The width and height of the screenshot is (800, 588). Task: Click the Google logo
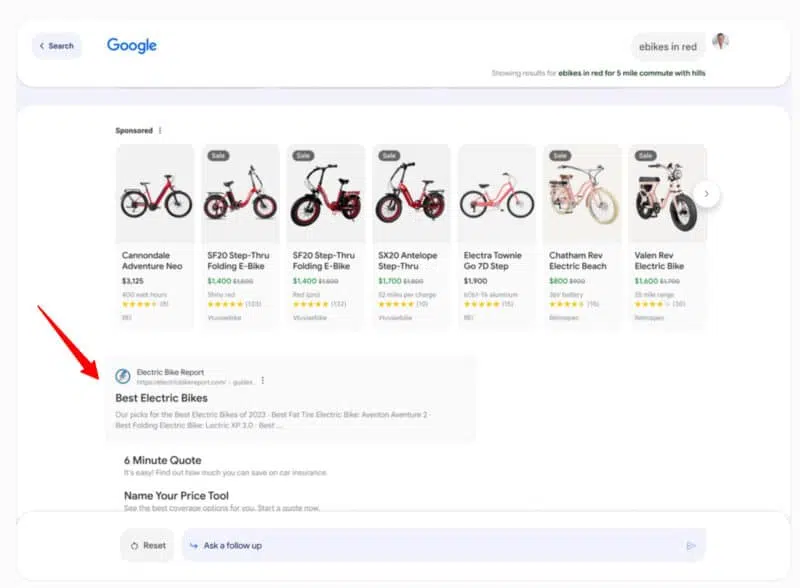tap(132, 45)
